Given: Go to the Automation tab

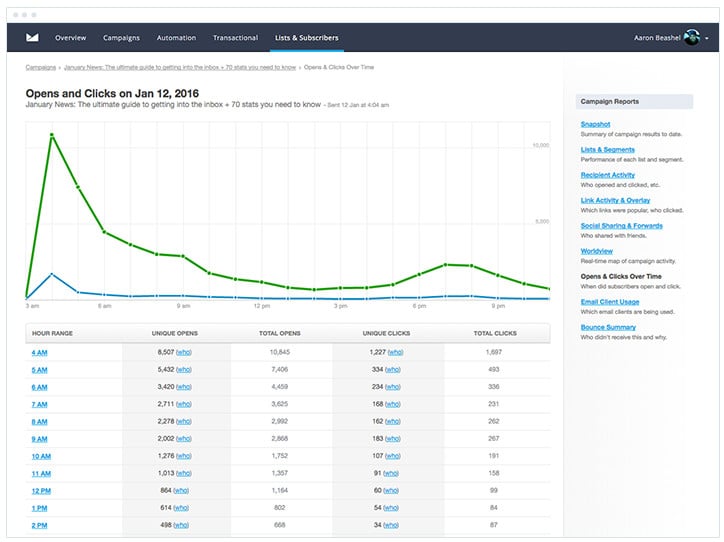Looking at the screenshot, I should (x=176, y=38).
